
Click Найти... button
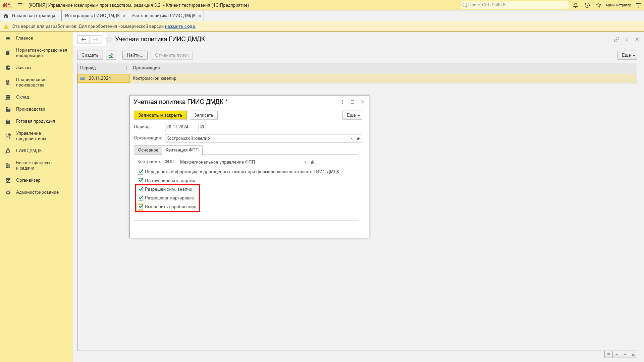[135, 55]
